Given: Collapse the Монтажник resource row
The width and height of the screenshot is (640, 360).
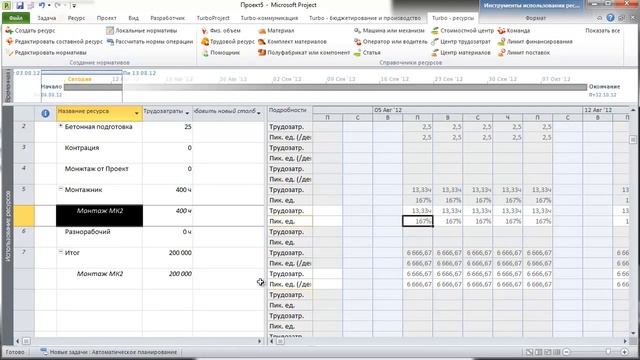Looking at the screenshot, I should (x=61, y=189).
